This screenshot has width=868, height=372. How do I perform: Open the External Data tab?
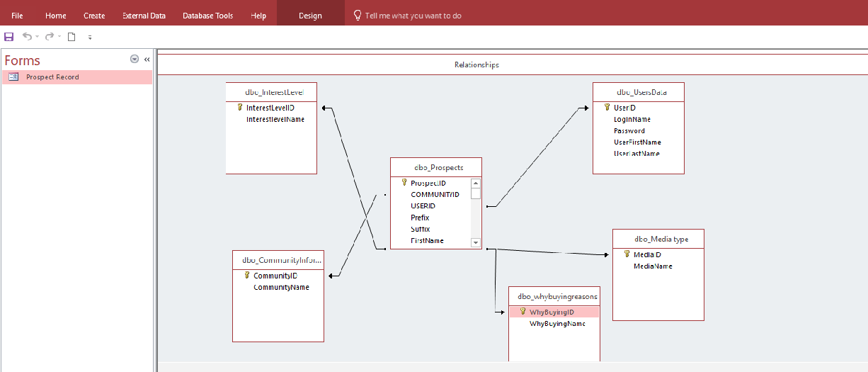(144, 16)
